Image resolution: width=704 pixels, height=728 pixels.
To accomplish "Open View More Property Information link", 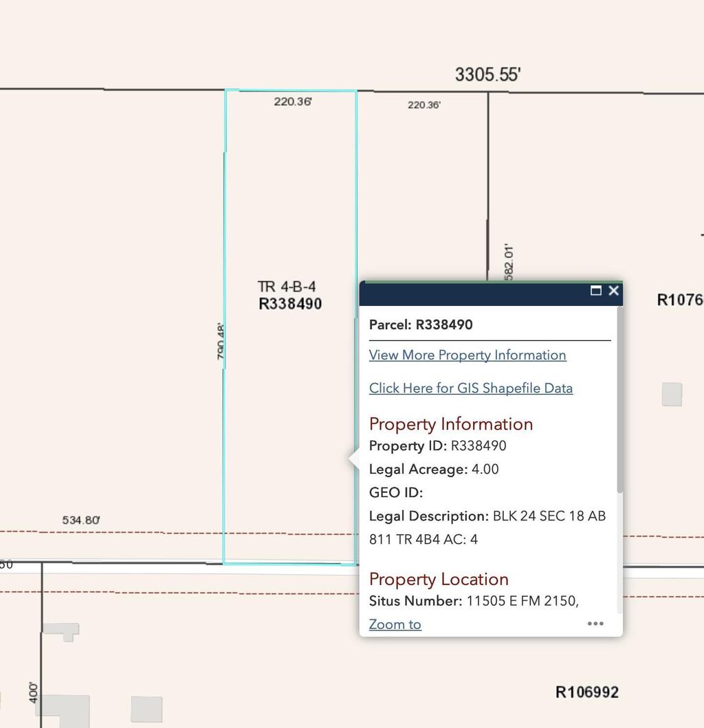I will pyautogui.click(x=467, y=355).
